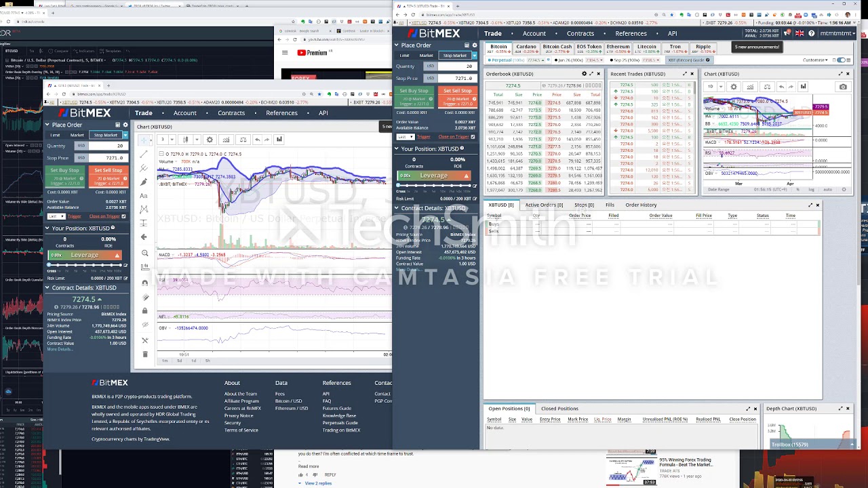
Task: Select pitchfork tool in left chart toolbar
Action: coord(144,167)
